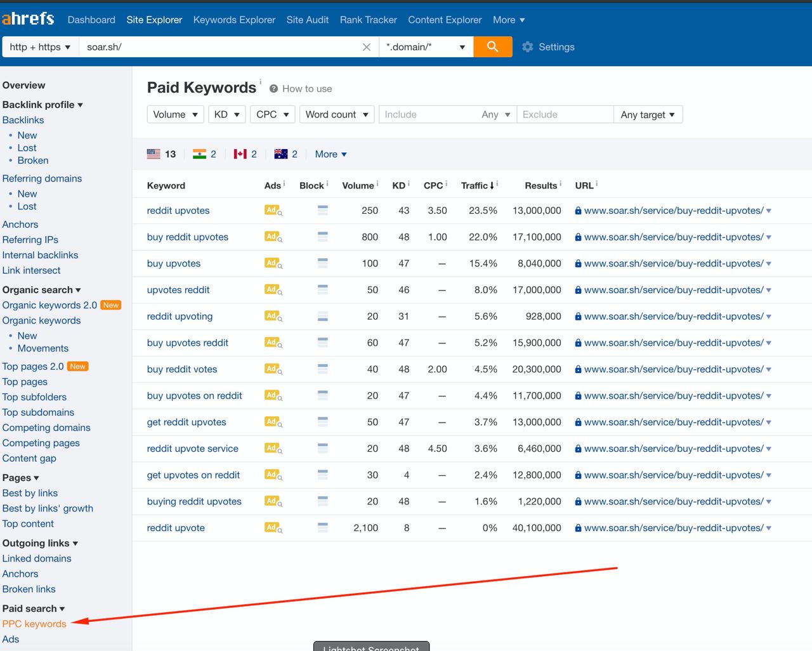
Task: Click the Include keywords input field
Action: tap(428, 114)
